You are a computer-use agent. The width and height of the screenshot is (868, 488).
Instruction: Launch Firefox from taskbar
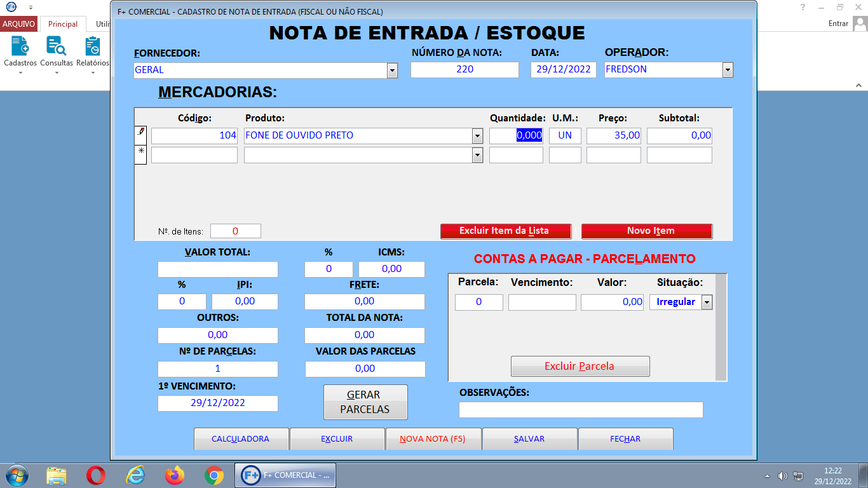point(174,475)
